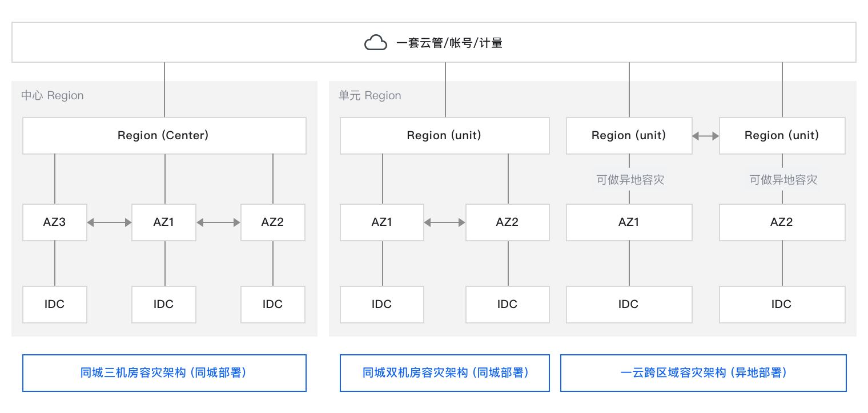Select the AZ1 box in 中心 Region
The image size is (868, 413).
click(x=164, y=222)
